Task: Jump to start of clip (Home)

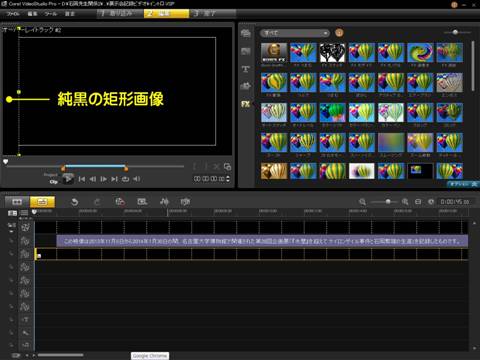Action: point(82,179)
